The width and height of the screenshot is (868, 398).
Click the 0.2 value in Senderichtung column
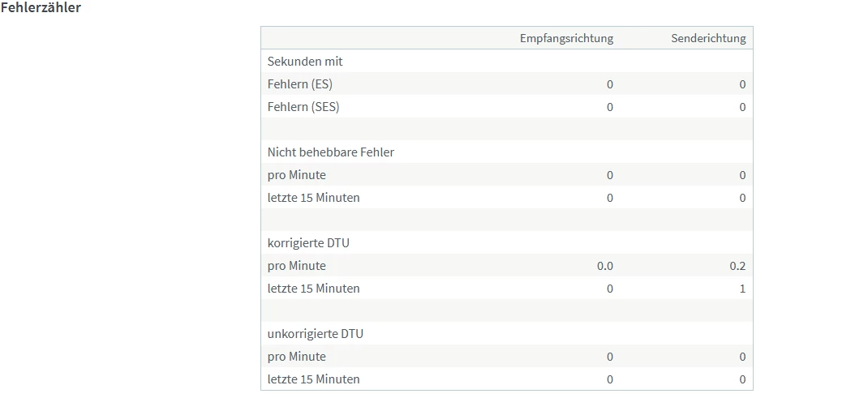737,265
